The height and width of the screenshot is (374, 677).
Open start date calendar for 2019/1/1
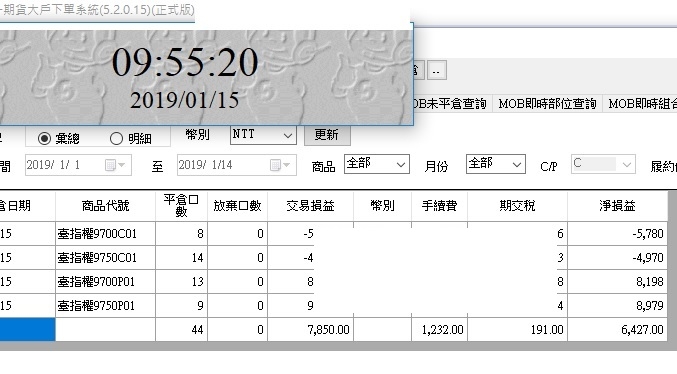click(x=115, y=165)
